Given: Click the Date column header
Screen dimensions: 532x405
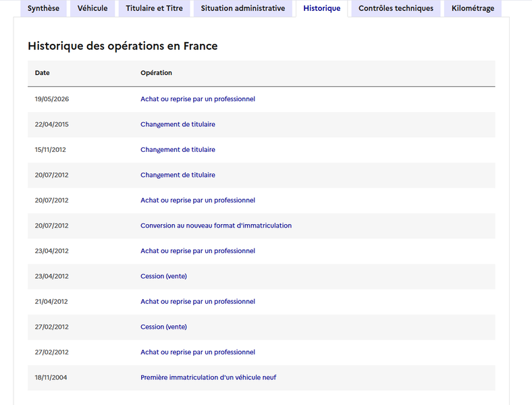Looking at the screenshot, I should click(42, 73).
